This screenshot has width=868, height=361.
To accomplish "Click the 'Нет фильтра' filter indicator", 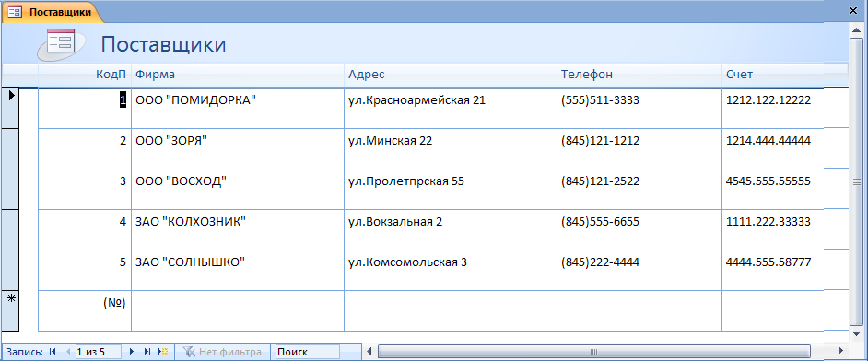I will coord(223,352).
